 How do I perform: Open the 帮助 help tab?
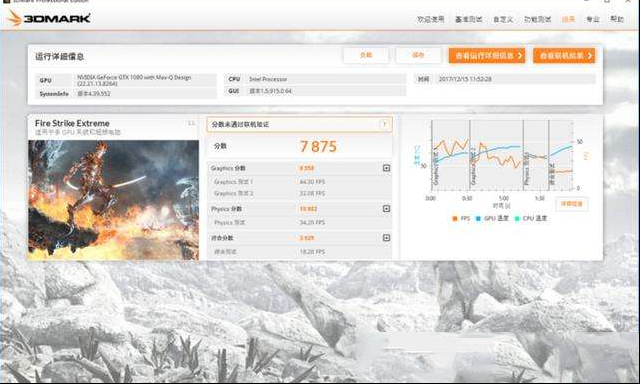click(x=616, y=19)
